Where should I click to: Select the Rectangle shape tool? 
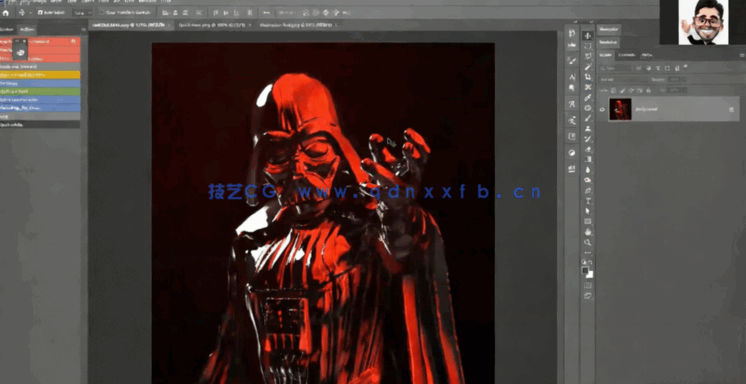coord(588,222)
